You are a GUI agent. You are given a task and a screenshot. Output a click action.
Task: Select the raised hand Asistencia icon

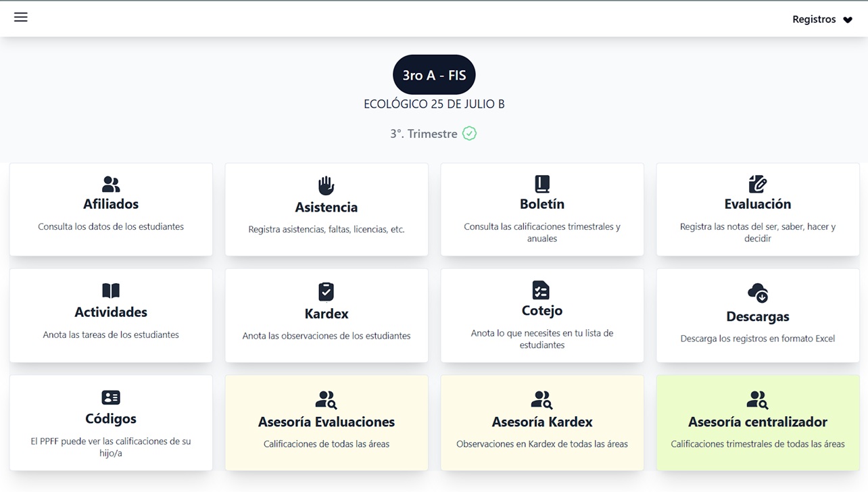coord(326,186)
